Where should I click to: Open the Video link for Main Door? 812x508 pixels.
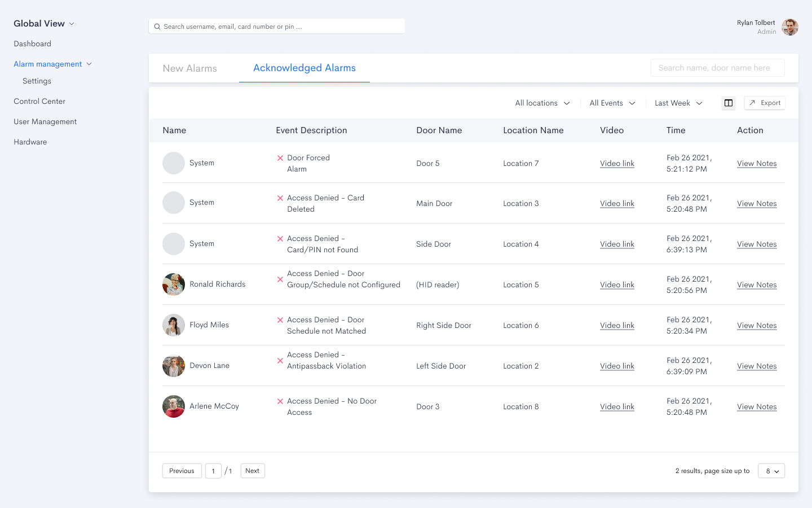tap(617, 204)
